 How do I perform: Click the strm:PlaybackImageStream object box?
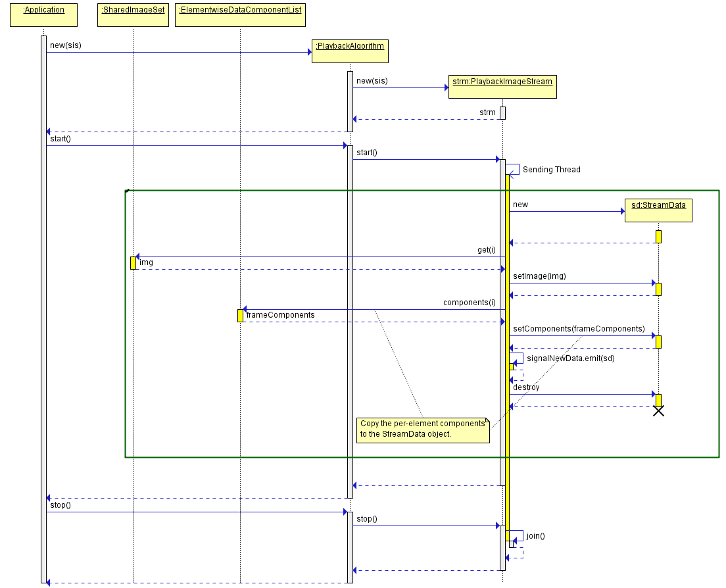[x=502, y=87]
